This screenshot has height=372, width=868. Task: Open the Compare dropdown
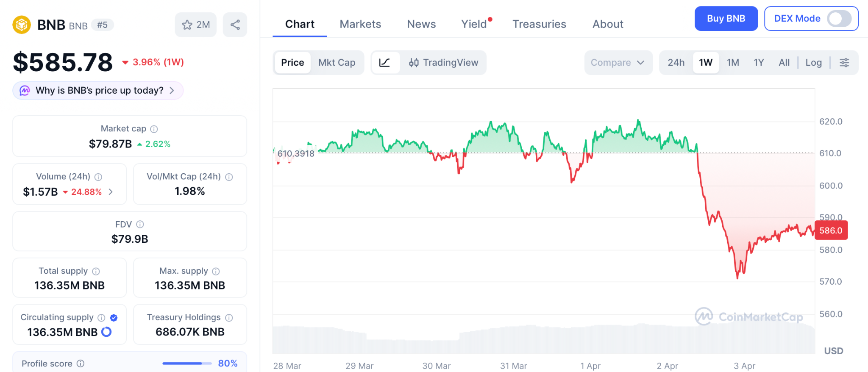(618, 63)
